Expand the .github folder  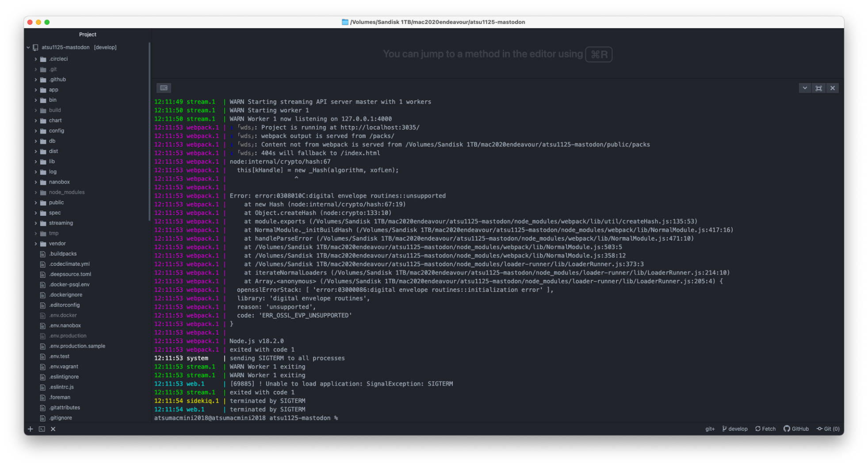click(36, 80)
